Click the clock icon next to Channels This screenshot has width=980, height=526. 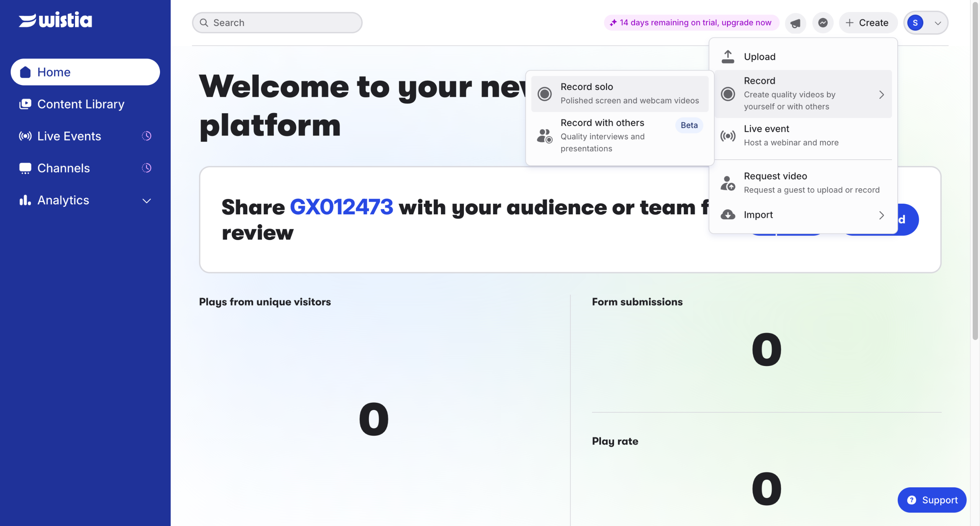147,168
